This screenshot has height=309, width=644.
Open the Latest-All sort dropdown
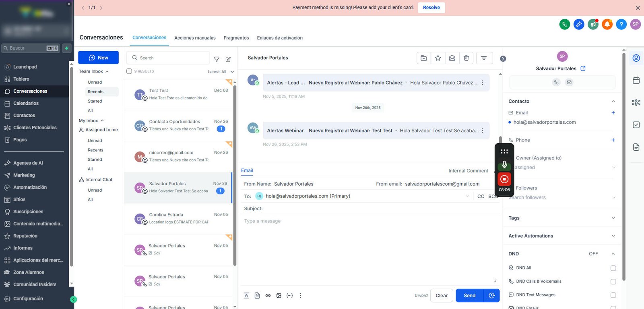point(221,72)
